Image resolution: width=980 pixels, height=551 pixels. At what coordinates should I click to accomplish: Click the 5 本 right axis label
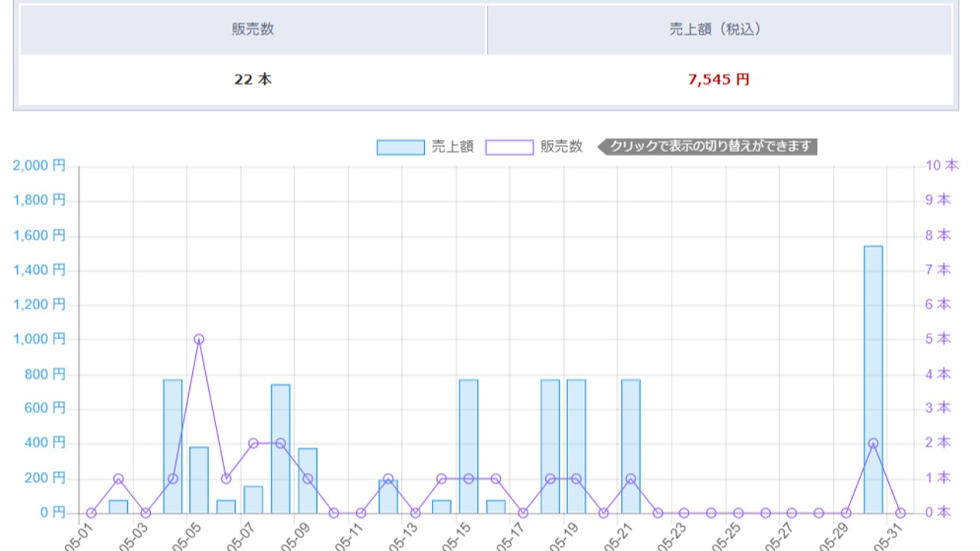coord(938,338)
